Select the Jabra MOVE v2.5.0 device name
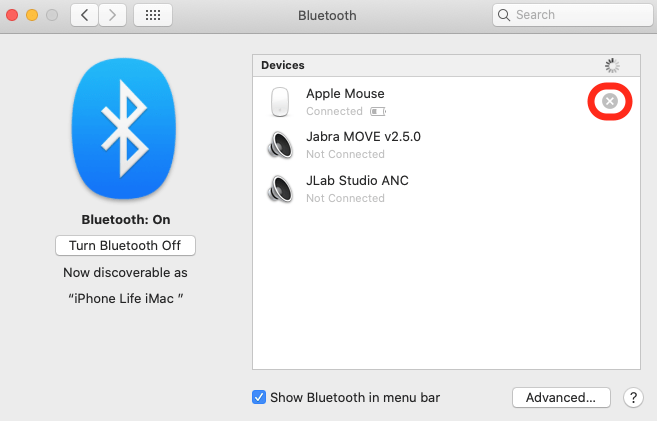This screenshot has width=657, height=421. (363, 137)
